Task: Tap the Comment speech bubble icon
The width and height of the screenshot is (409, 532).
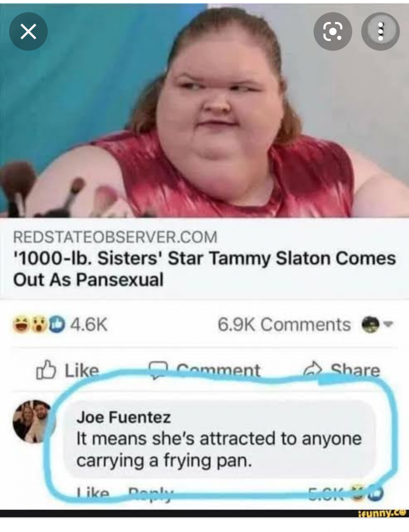Action: (x=158, y=369)
